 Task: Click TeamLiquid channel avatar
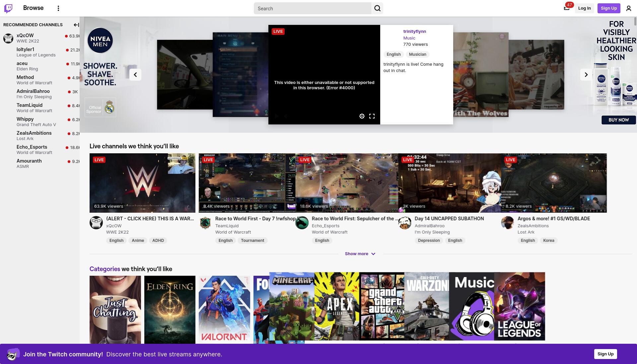click(205, 223)
